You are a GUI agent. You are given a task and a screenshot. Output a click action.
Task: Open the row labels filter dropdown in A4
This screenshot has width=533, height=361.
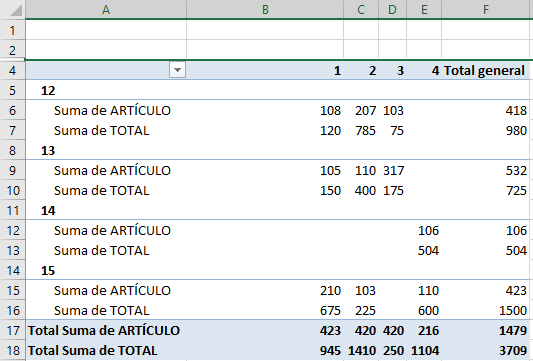coord(177,70)
